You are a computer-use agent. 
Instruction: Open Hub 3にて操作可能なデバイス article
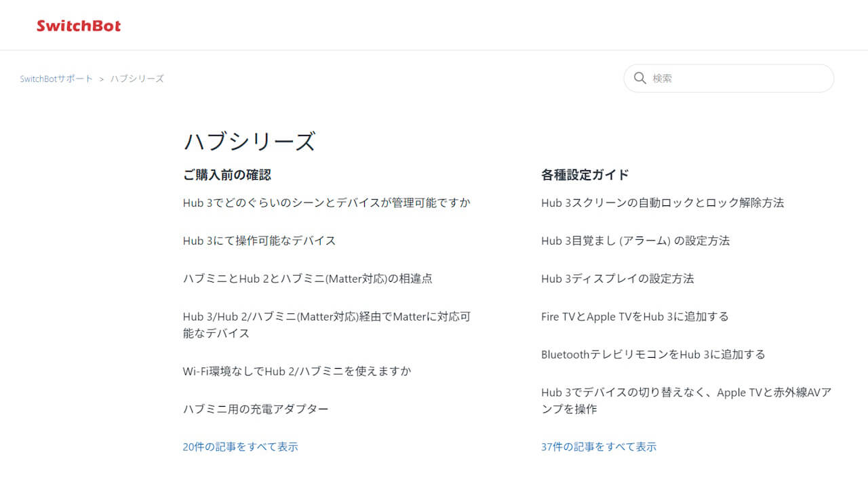[x=260, y=241]
